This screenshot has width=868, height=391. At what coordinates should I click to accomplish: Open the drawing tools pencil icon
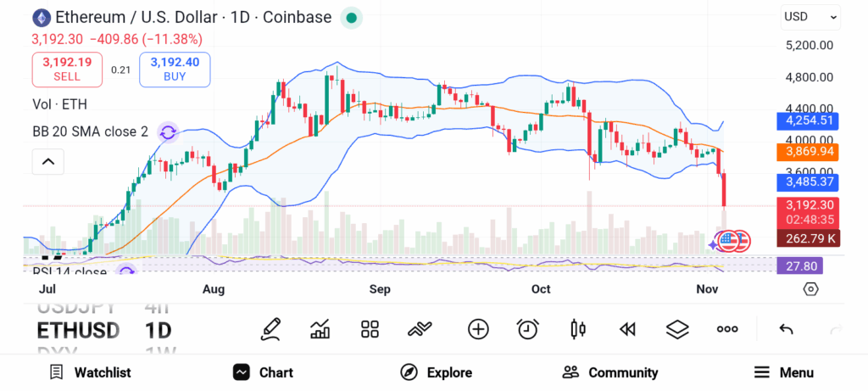tap(270, 329)
